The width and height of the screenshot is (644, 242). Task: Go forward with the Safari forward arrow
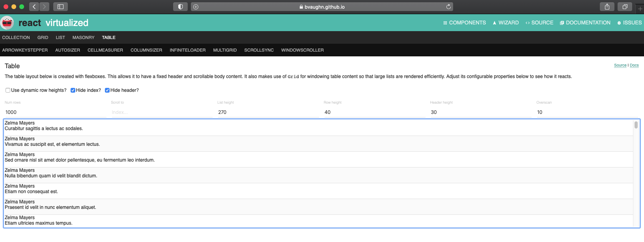(45, 7)
